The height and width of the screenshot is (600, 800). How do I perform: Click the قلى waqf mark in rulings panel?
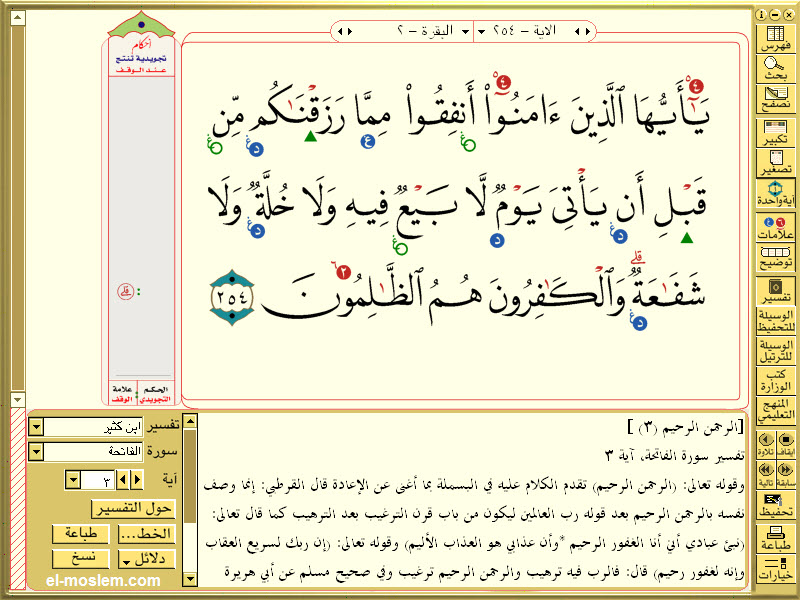pyautogui.click(x=126, y=292)
